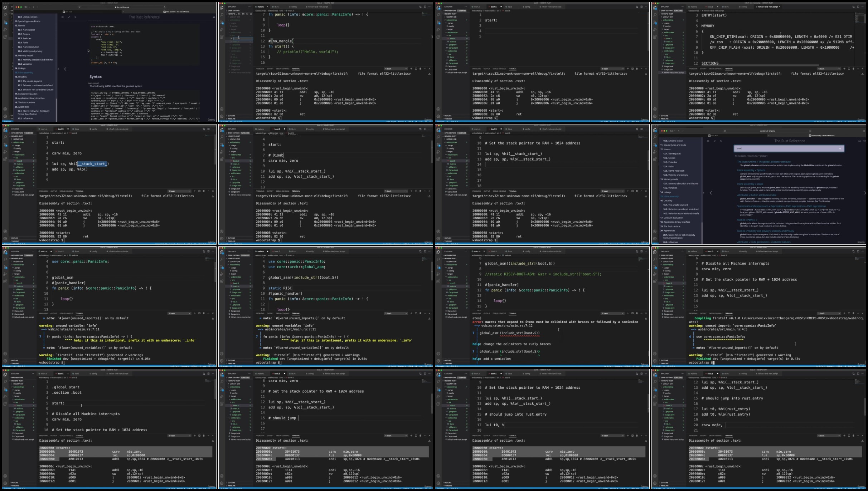Click the search field in 'globa' results frame

tap(789, 148)
